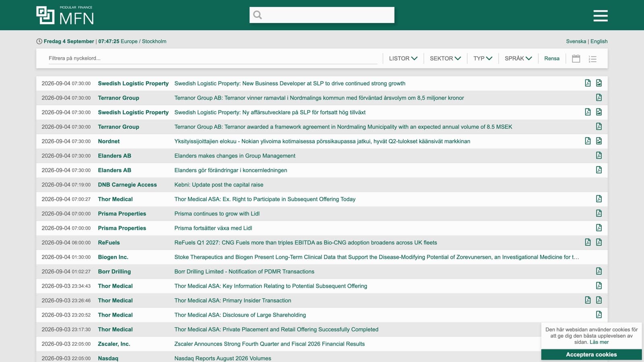Open Thor Medical Primary Insider Transaction headline
Viewport: 644px width, 362px height.
click(233, 300)
